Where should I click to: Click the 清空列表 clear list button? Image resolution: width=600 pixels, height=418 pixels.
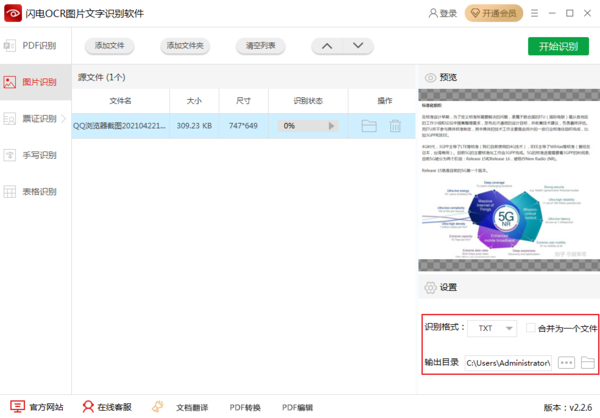click(260, 46)
